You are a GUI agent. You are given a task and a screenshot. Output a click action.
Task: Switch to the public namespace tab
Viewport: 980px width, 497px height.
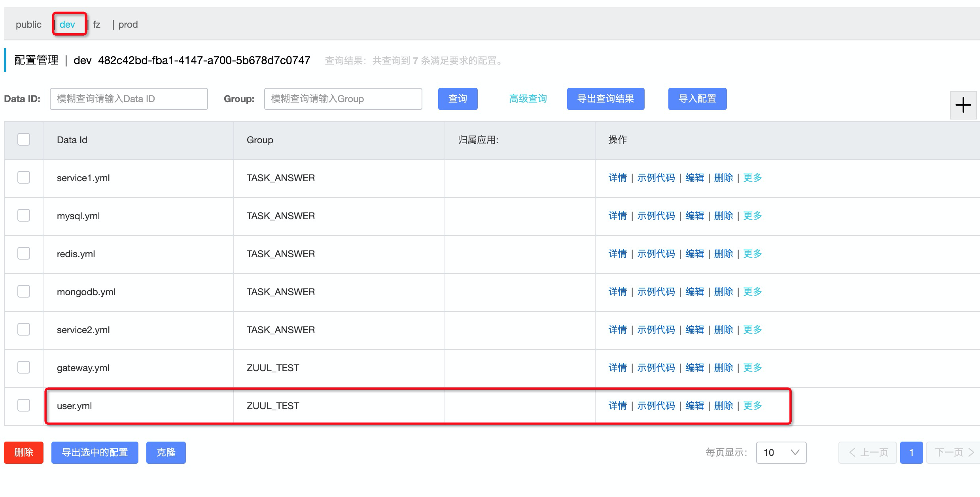point(28,25)
